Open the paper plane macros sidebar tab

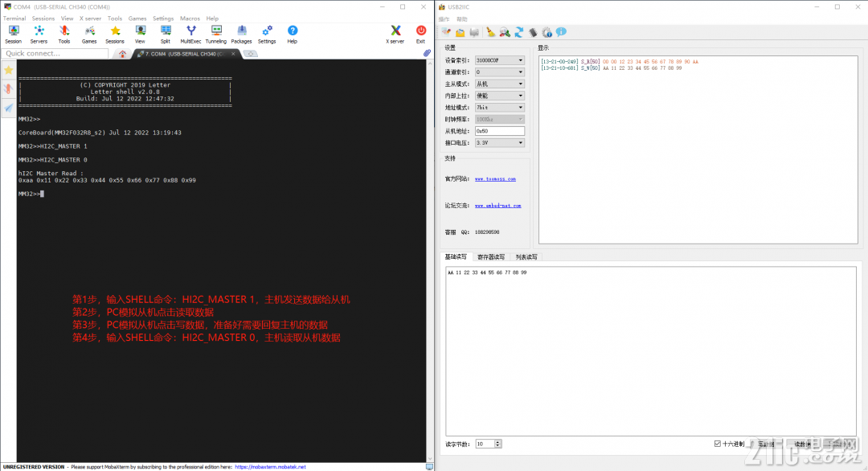(x=8, y=108)
